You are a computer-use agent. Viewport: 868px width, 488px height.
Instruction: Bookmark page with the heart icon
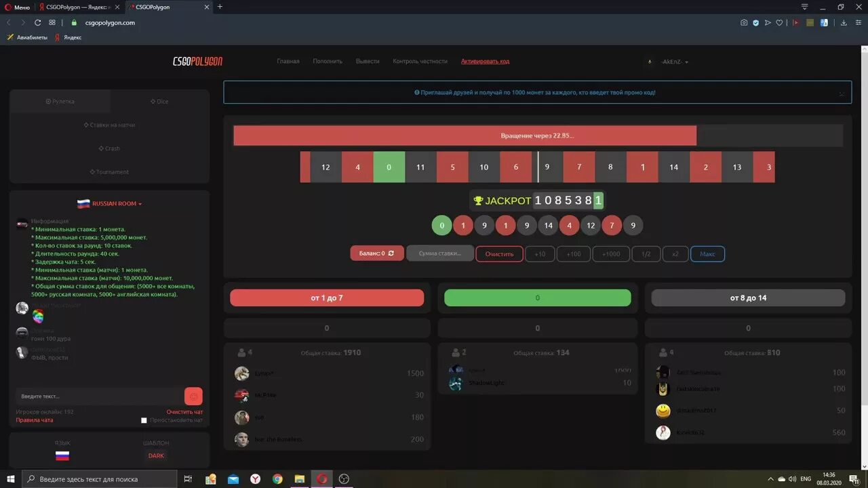click(x=779, y=22)
